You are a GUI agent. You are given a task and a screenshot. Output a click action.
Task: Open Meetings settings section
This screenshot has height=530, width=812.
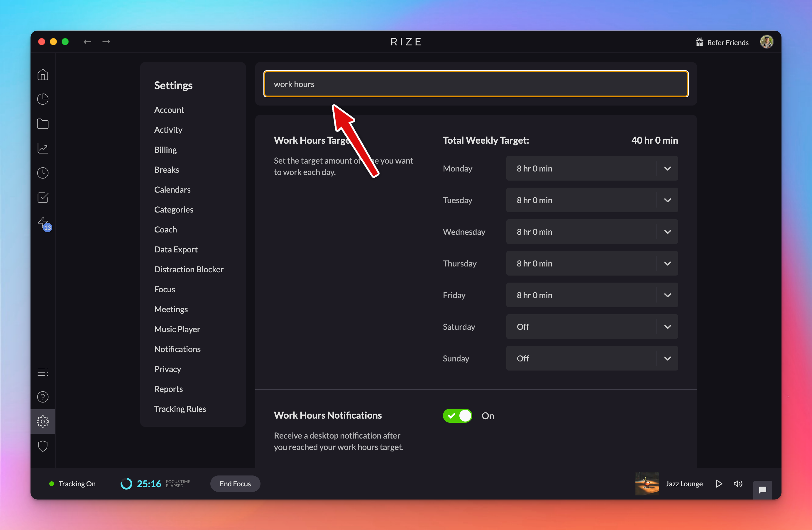[171, 309]
